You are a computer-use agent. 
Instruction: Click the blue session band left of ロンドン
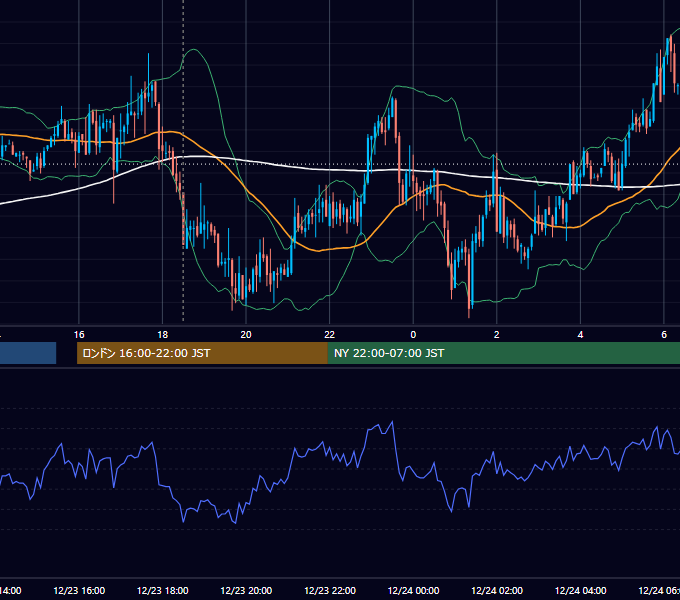tap(28, 353)
